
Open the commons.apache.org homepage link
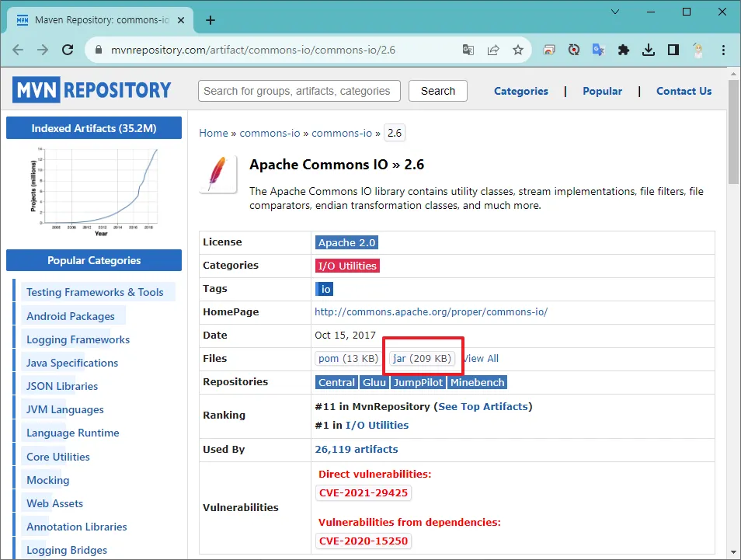click(x=431, y=312)
